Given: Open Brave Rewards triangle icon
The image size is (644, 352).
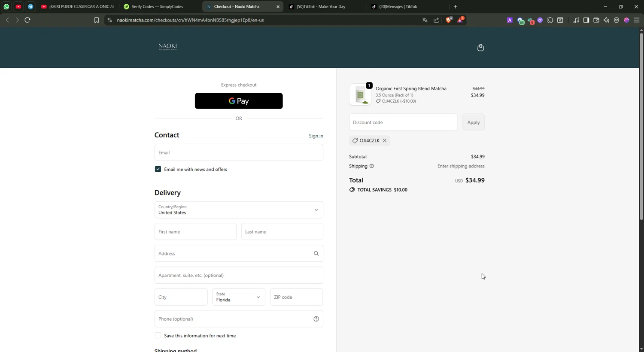Looking at the screenshot, I should pos(460,20).
